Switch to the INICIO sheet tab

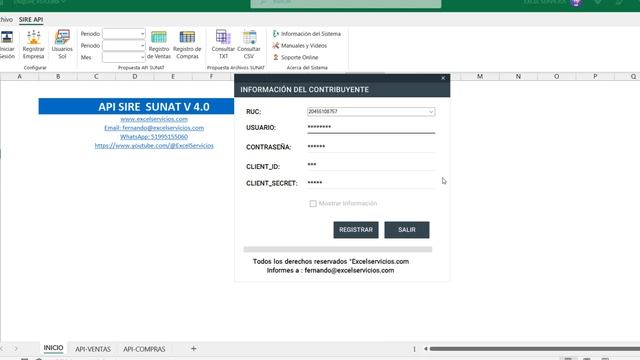tap(53, 348)
